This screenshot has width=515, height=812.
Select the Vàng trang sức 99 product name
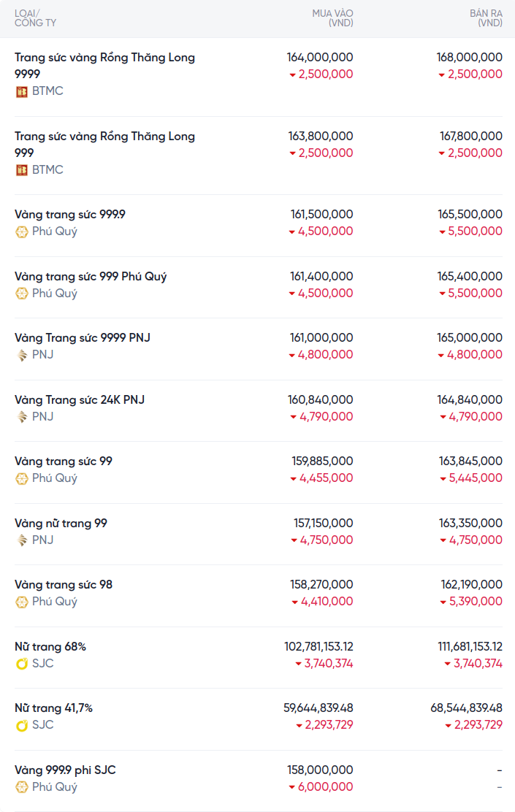tap(64, 461)
